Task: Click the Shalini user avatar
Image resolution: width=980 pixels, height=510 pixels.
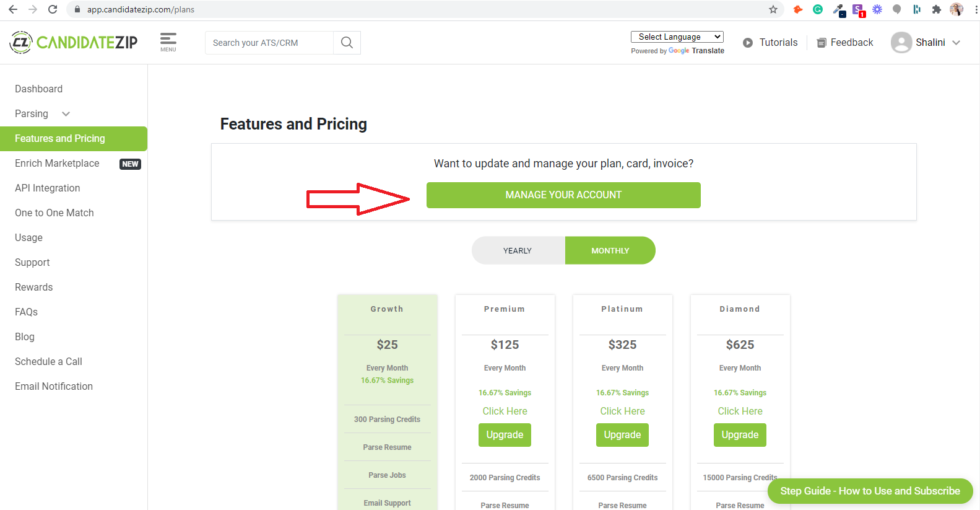Action: pos(901,42)
